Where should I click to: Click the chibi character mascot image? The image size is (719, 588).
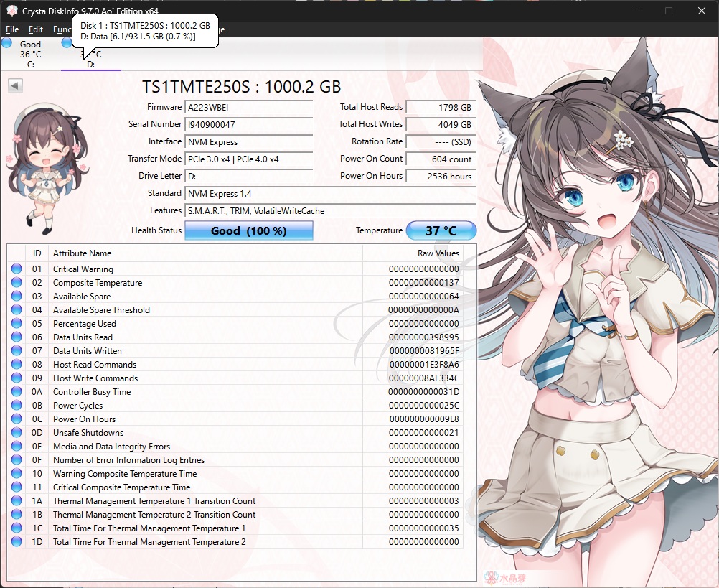point(47,167)
